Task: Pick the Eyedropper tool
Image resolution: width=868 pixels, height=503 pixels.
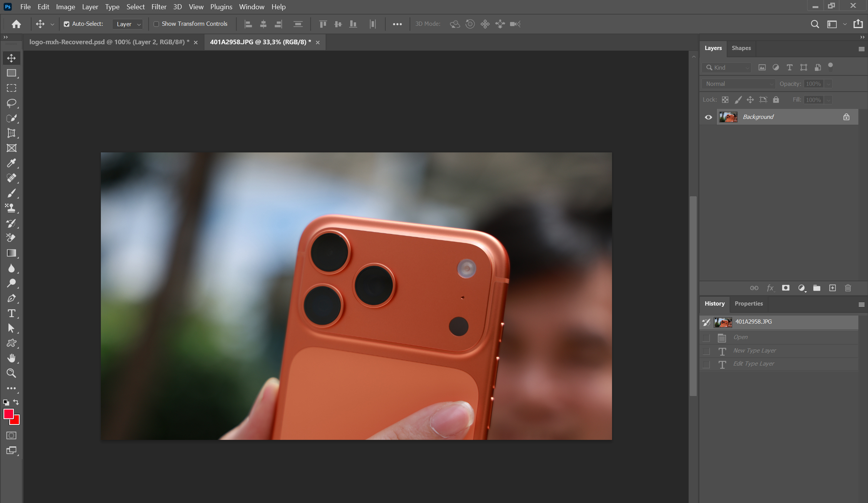Action: click(x=11, y=163)
